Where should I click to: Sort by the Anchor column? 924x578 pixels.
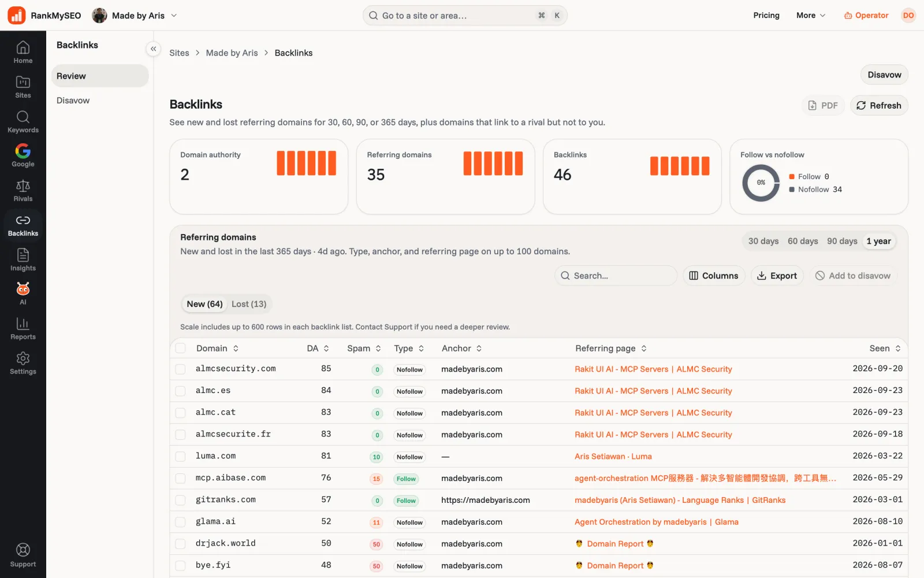[462, 348]
